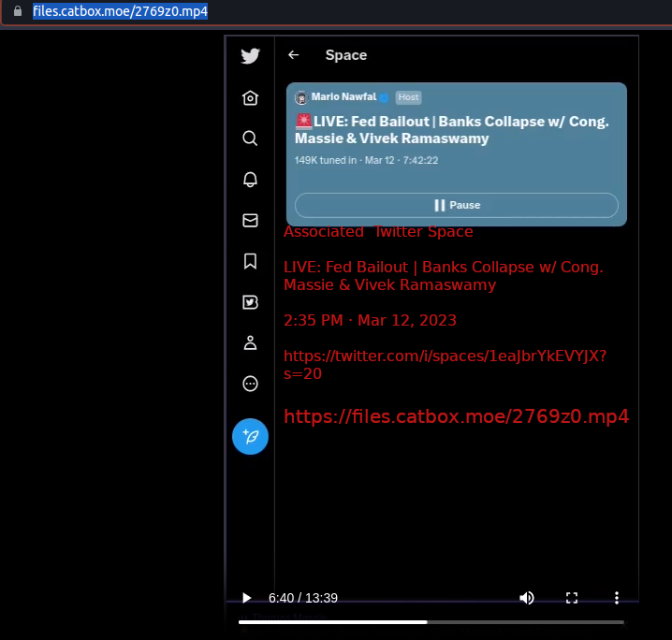Click the video progress bar
Viewport: 672px width, 640px height.
tap(431, 622)
